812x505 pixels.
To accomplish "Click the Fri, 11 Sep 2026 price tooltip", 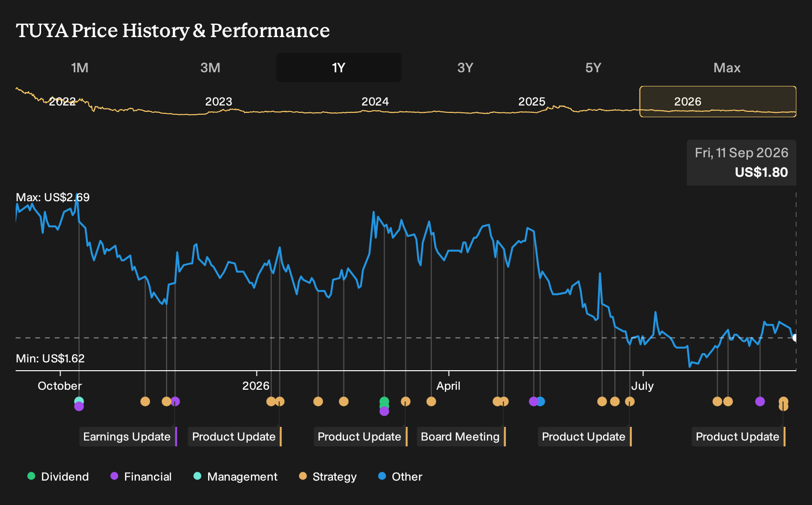I will click(742, 163).
